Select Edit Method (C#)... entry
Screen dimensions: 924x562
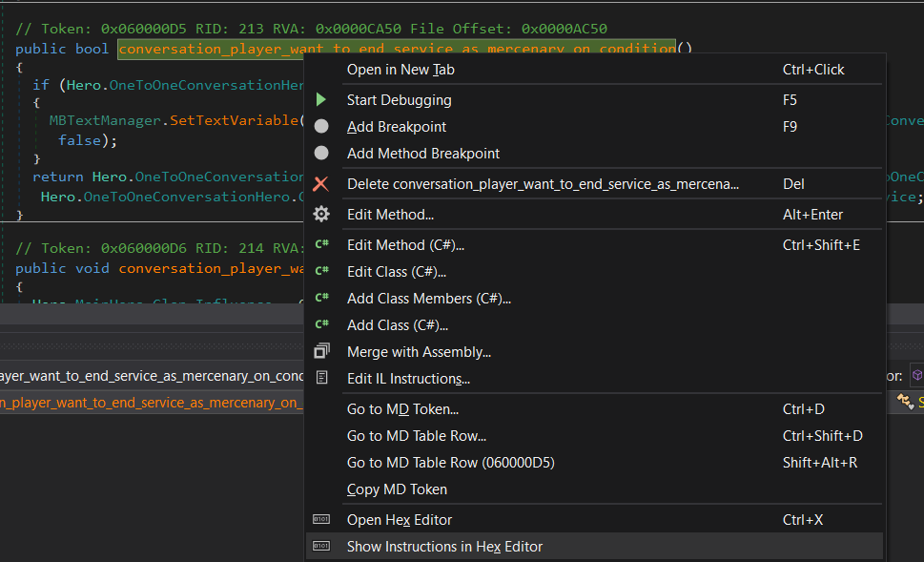tap(594, 244)
